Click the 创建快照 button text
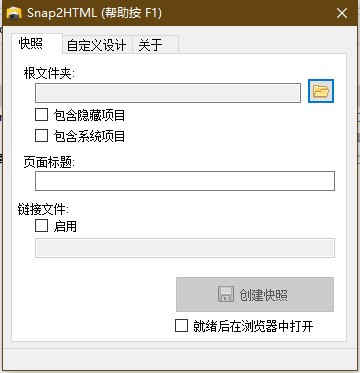Image resolution: width=360 pixels, height=373 pixels. click(263, 295)
